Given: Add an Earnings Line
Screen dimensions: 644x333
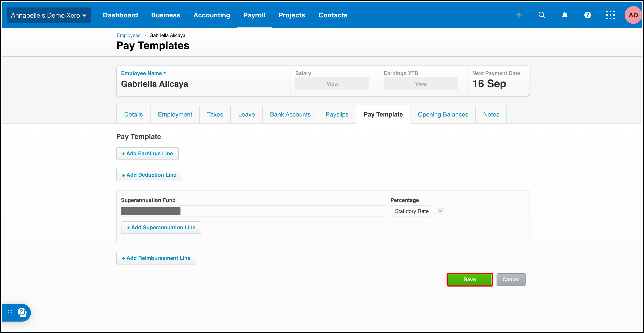Looking at the screenshot, I should (x=147, y=154).
